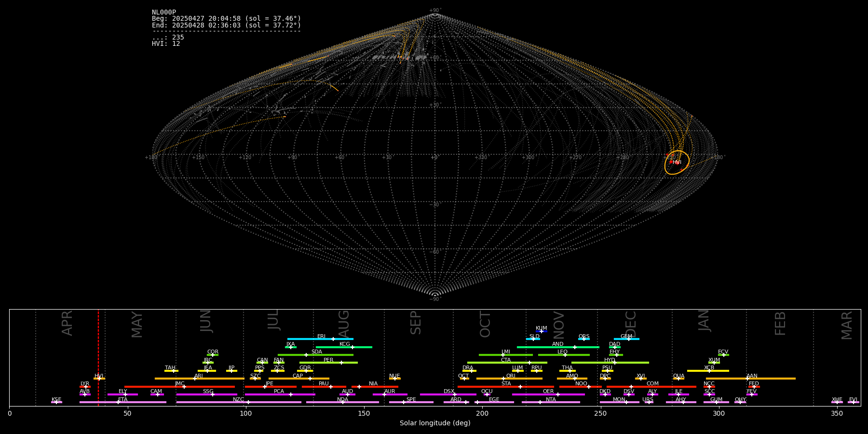Click the red dashed current solar longitude line
The image size is (868, 434).
[98, 357]
